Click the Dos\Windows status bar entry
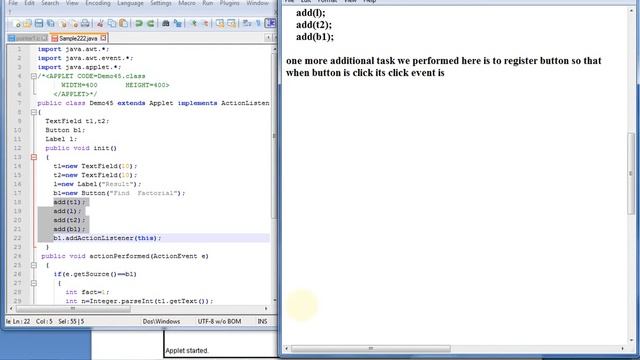 coord(161,322)
